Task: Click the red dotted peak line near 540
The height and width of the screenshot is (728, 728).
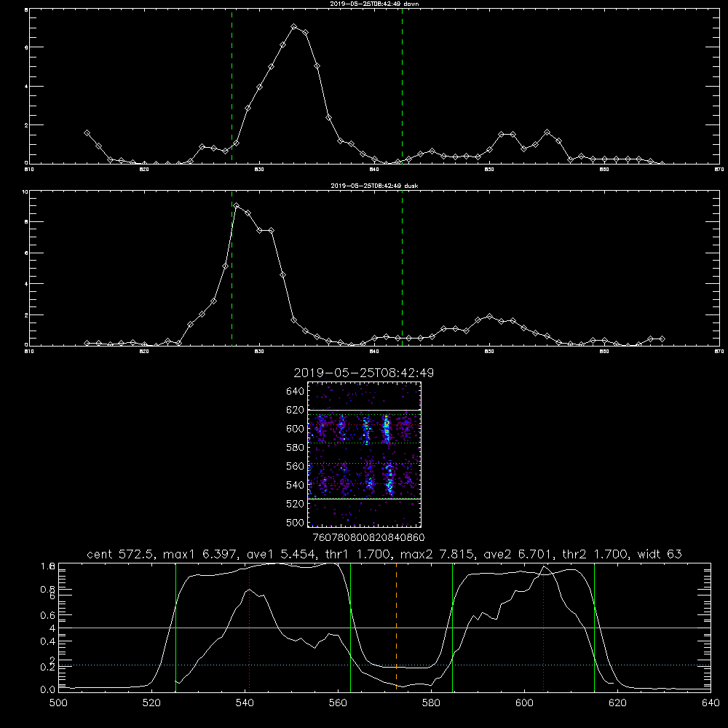Action: pyautogui.click(x=249, y=628)
